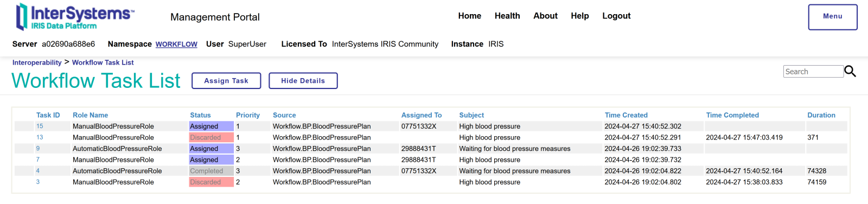The image size is (868, 204).
Task: Open task ID 13
Action: pyautogui.click(x=40, y=137)
